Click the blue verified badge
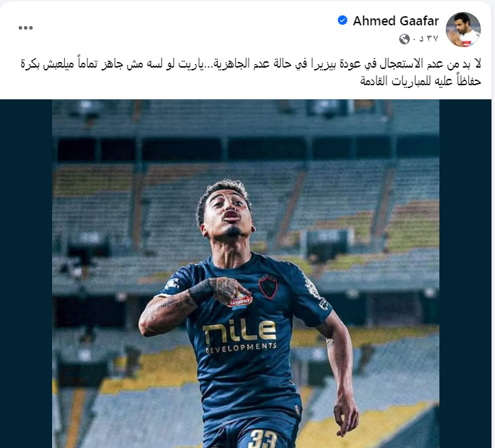This screenshot has width=495, height=448. click(342, 20)
